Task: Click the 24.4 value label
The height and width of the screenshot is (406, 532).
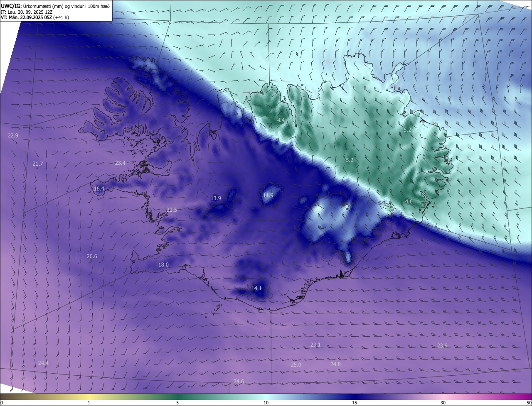Action: coord(43,363)
